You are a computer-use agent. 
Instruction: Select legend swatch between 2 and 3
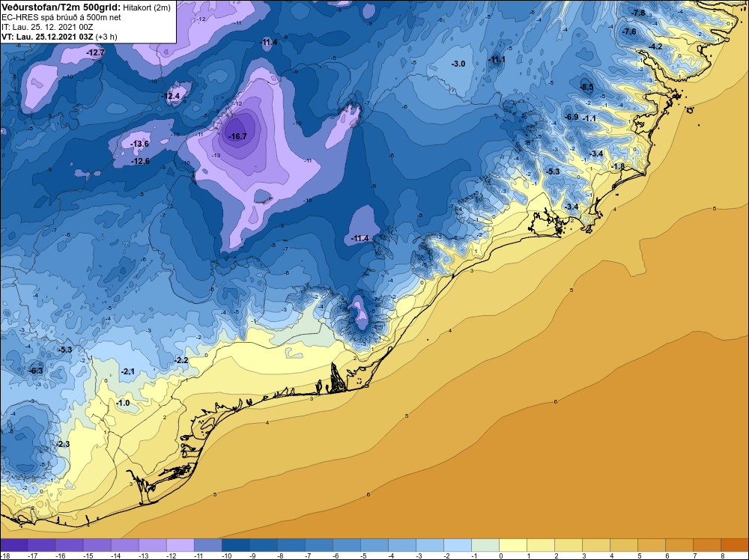click(x=568, y=545)
